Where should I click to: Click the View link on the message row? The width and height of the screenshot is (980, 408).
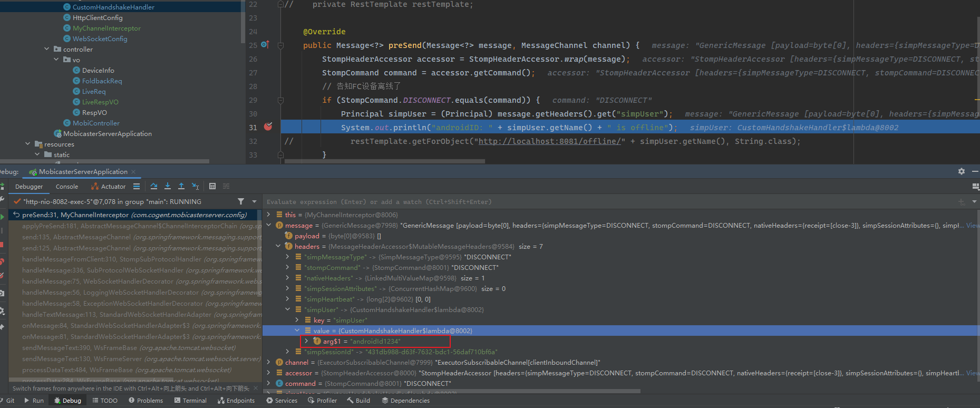[973, 226]
